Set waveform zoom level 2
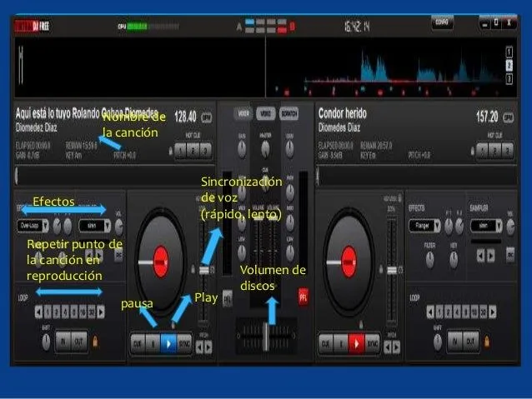 [x=509, y=66]
